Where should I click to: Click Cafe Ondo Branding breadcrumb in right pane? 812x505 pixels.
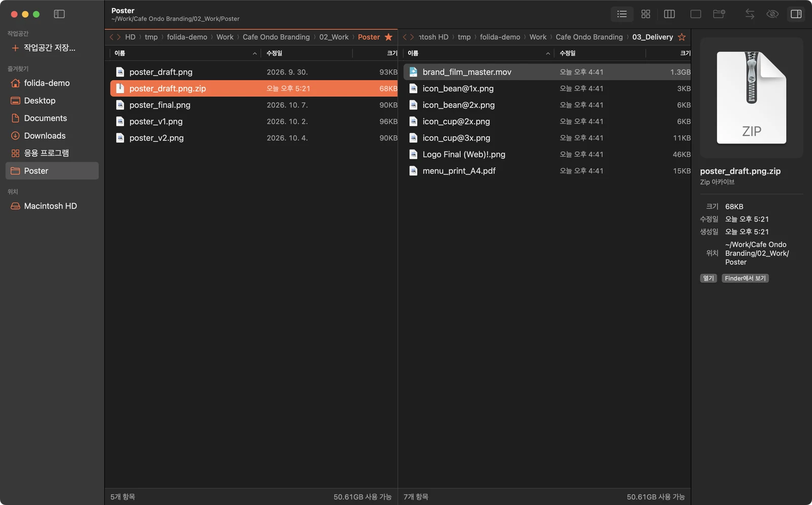pos(589,37)
